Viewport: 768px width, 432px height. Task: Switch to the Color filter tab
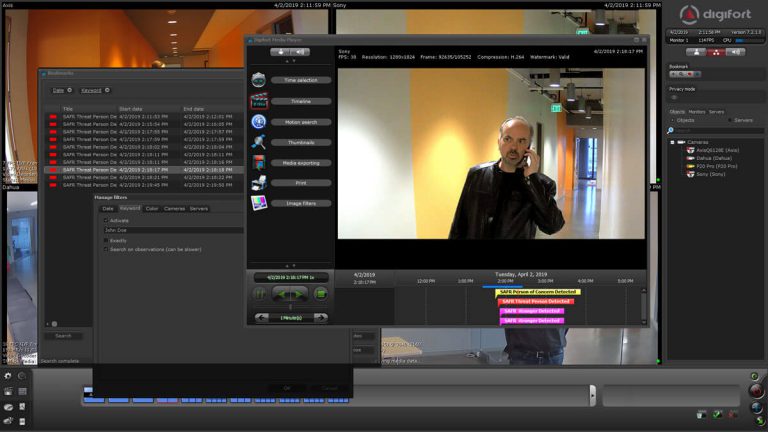tap(152, 209)
